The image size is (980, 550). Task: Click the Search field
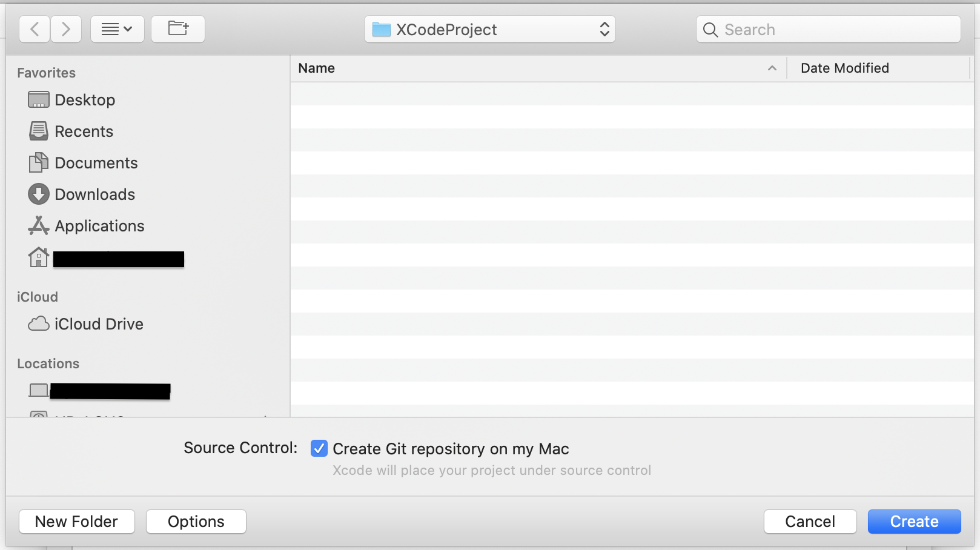829,29
